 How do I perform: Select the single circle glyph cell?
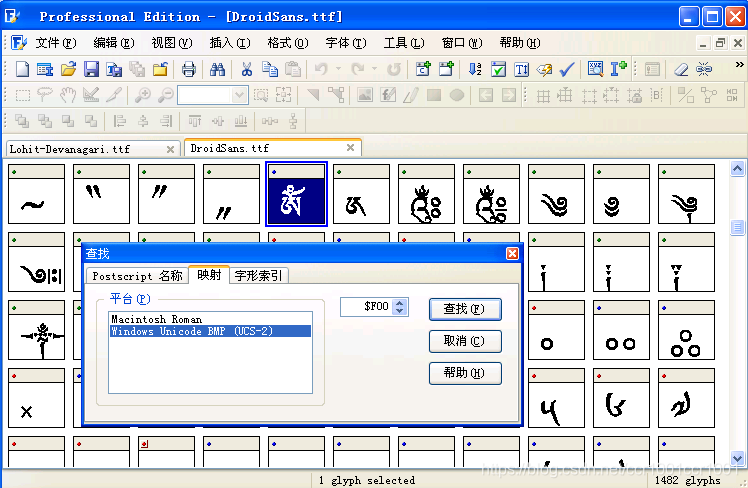[x=556, y=330]
